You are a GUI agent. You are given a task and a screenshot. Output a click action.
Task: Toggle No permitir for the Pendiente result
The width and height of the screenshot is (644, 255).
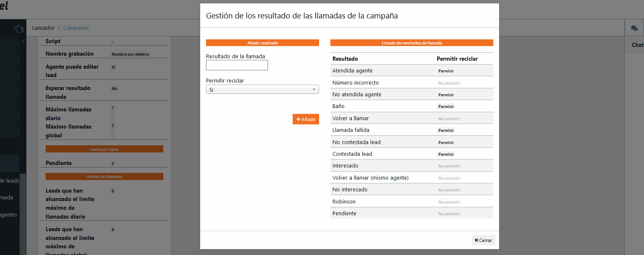coord(449,214)
